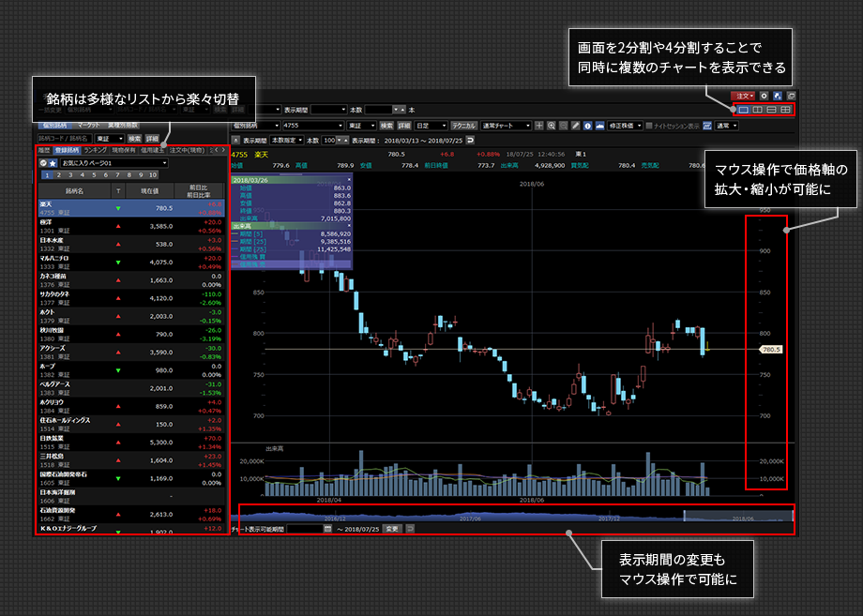Image resolution: width=863 pixels, height=616 pixels.
Task: Select the 楽天 4755 watchlist row
Action: (131, 208)
